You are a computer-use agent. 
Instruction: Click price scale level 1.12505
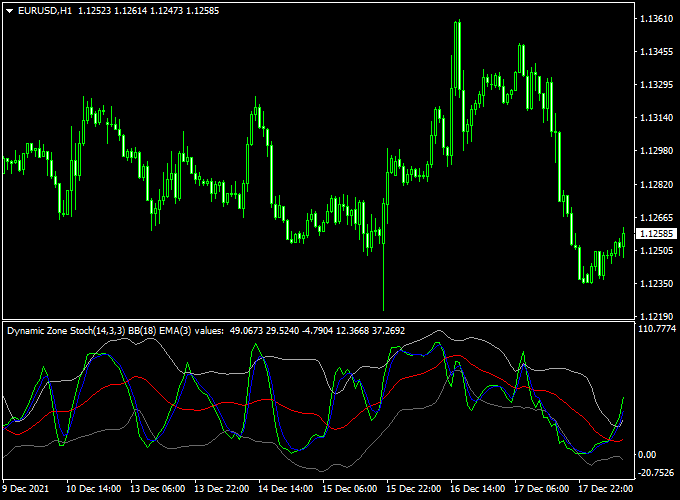point(657,251)
